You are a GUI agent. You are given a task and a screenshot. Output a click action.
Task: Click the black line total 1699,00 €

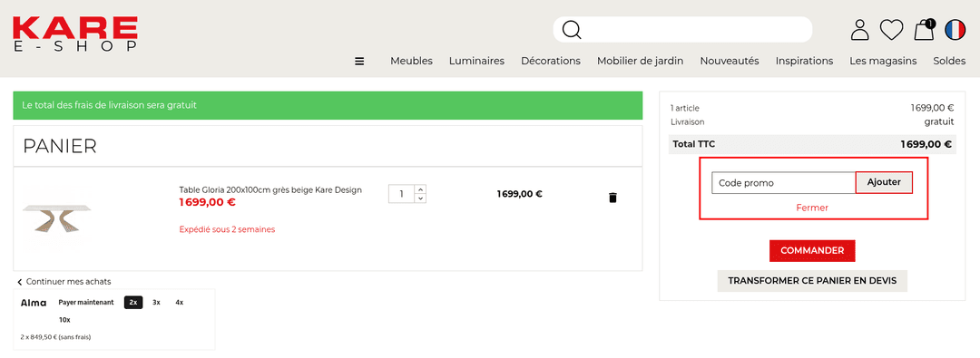click(519, 194)
